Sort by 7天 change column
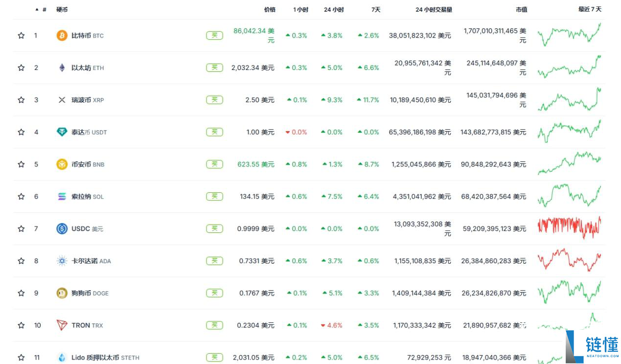The image size is (621, 364). (375, 9)
